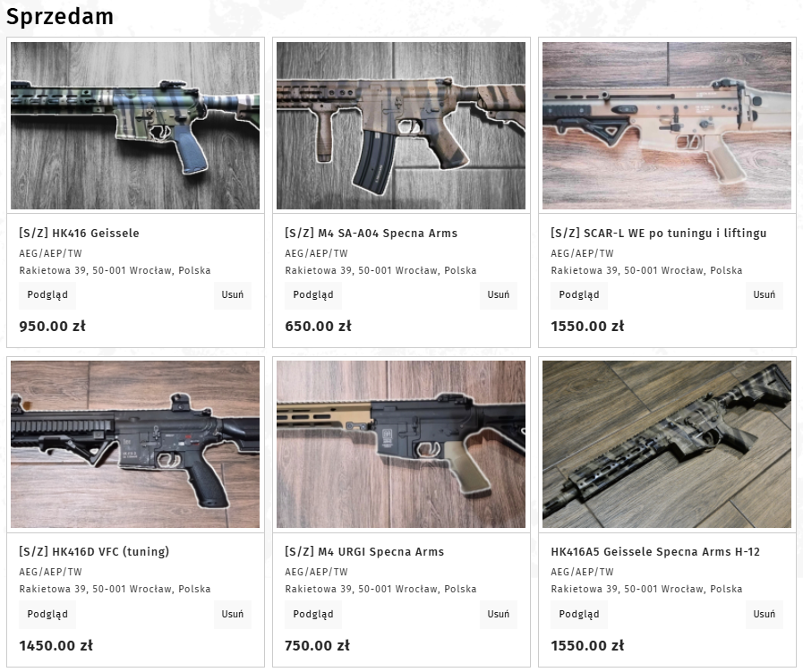Click Usuń for HK416D VFC (tuning)

233,614
